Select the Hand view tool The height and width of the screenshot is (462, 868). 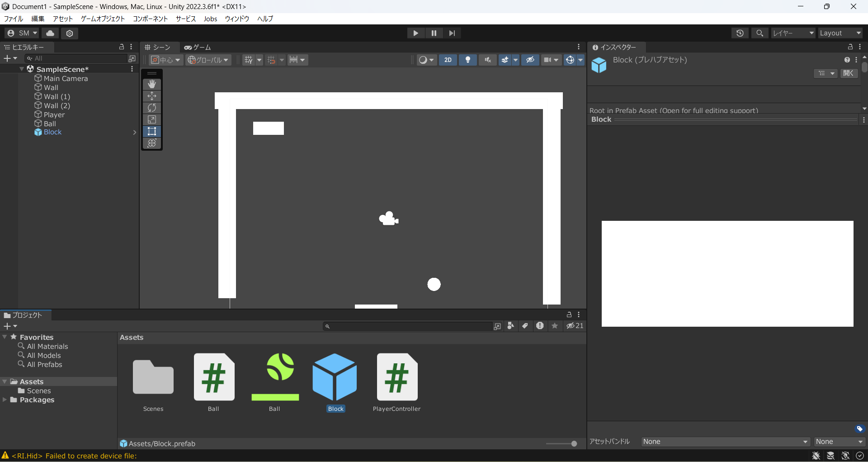152,84
